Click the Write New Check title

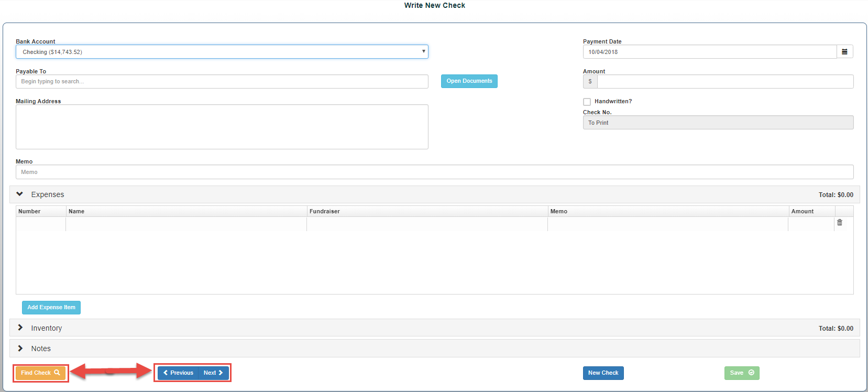tap(435, 5)
